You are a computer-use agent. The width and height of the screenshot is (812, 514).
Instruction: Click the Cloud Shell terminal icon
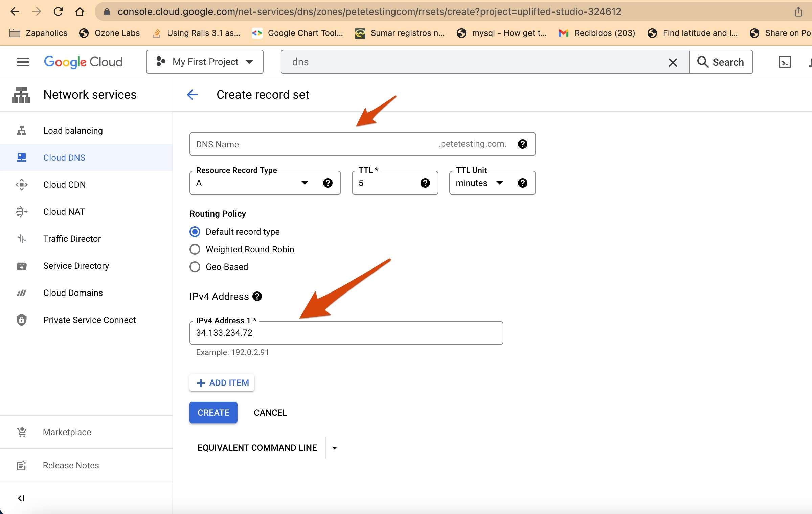point(785,62)
